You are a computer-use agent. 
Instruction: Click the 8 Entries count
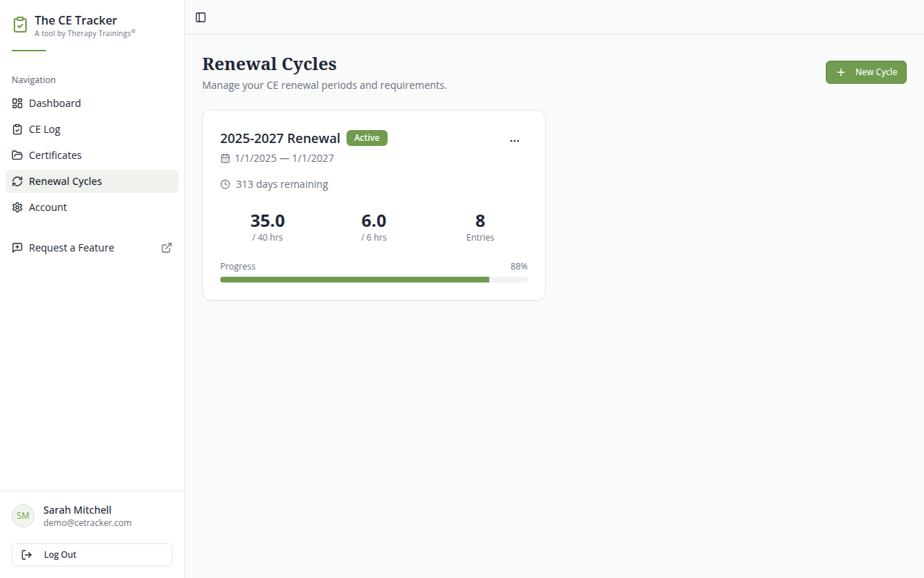click(x=480, y=220)
